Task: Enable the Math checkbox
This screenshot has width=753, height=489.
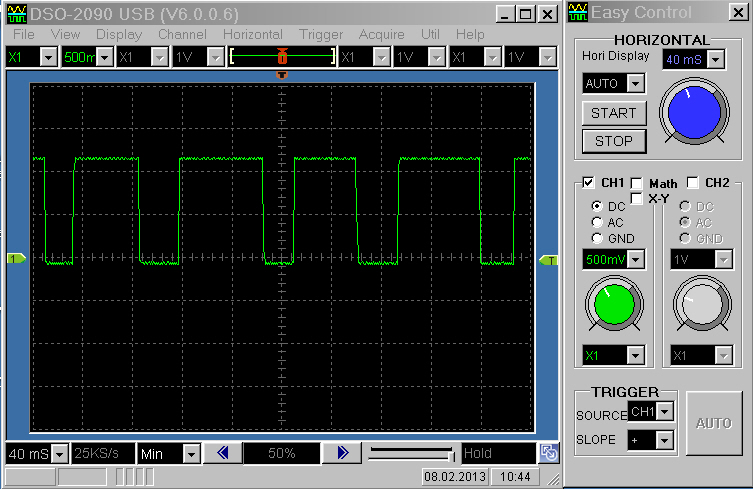Action: pyautogui.click(x=637, y=183)
